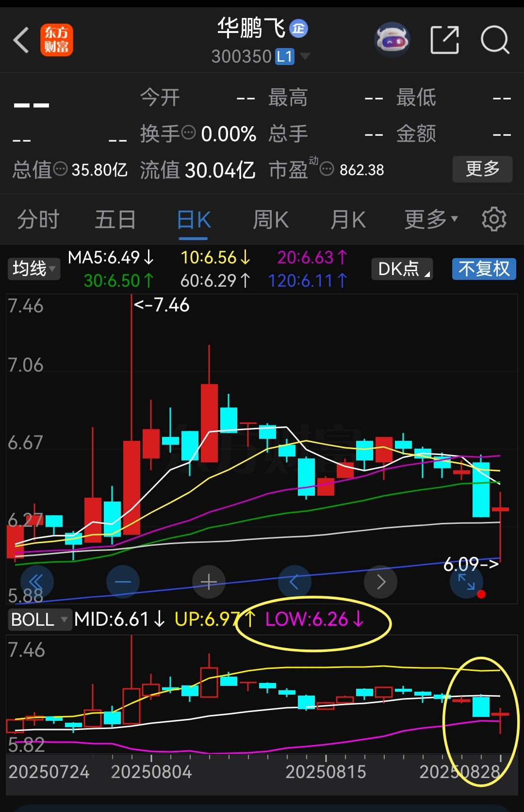Tap date label 20250804
This screenshot has height=812, width=524.
(x=151, y=772)
